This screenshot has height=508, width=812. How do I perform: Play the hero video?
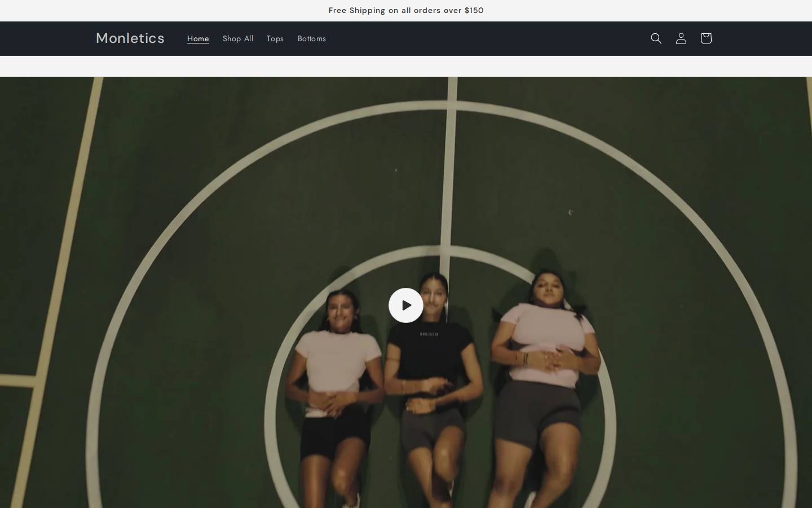tap(406, 305)
